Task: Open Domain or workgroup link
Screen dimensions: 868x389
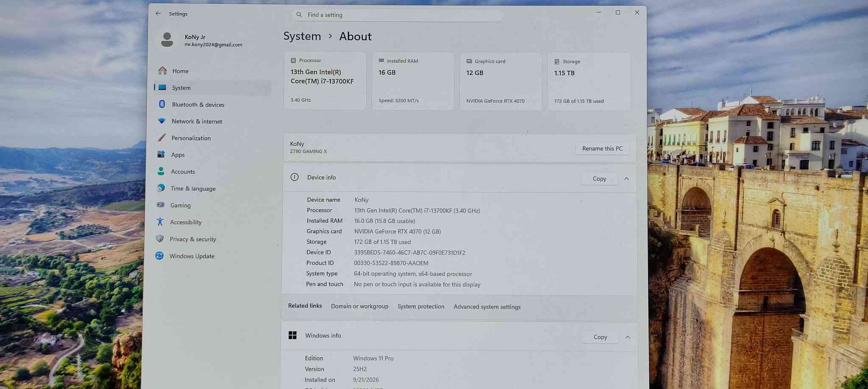Action: tap(359, 306)
